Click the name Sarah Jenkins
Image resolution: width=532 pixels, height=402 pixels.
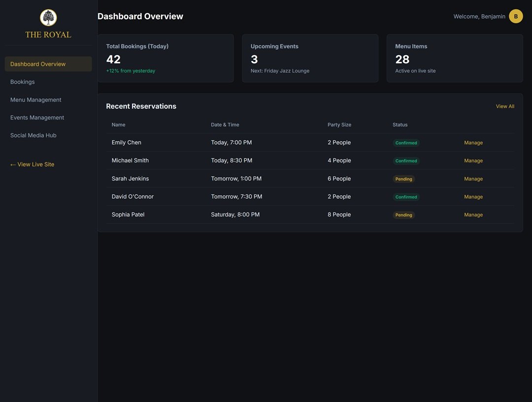tap(130, 179)
